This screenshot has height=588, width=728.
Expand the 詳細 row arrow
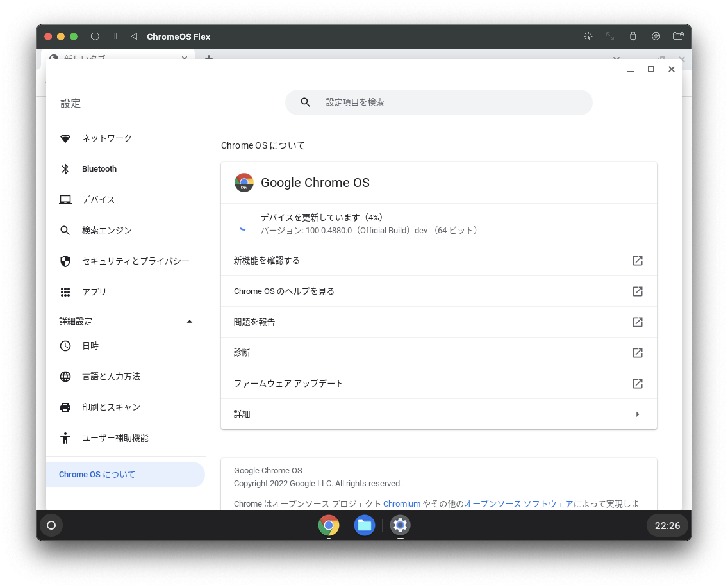(638, 414)
